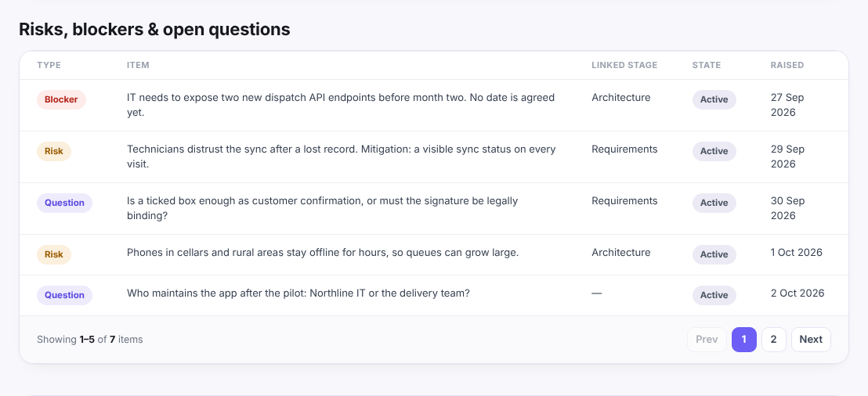Image resolution: width=868 pixels, height=396 pixels.
Task: Click the Risk badge on the technicians sync row
Action: (x=54, y=151)
